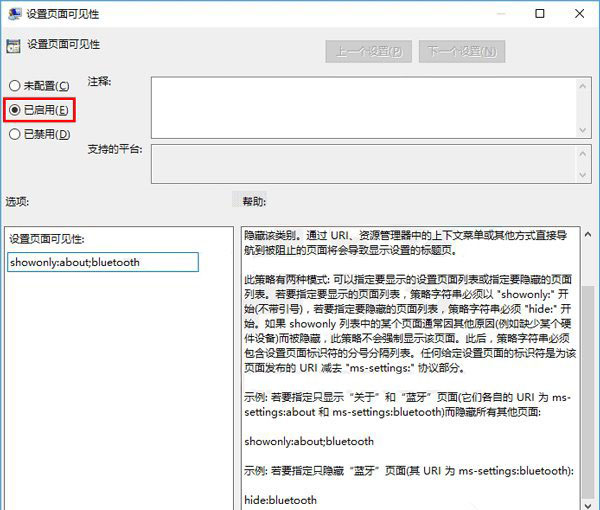Select the 已启用(E) radio option
Viewport: 600px width, 510px height.
pyautogui.click(x=14, y=110)
